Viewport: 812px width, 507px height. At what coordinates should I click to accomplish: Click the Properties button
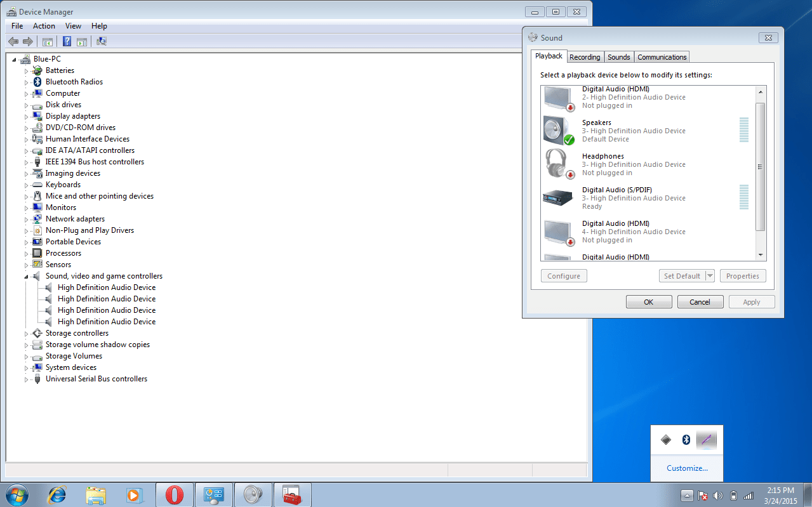743,275
